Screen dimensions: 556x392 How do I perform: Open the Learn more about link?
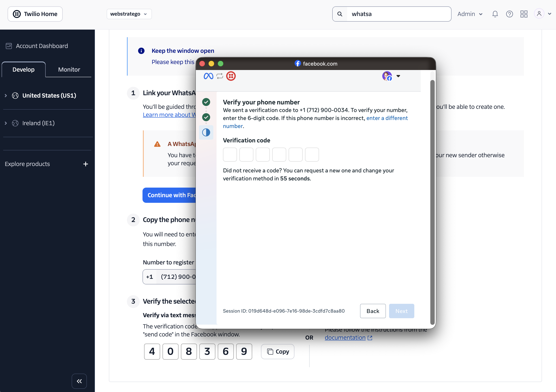coord(169,115)
